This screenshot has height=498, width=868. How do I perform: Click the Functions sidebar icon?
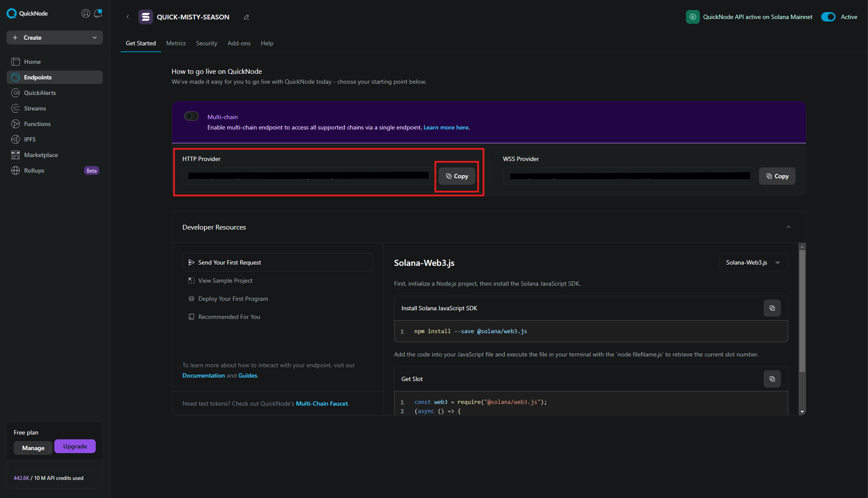coord(16,124)
